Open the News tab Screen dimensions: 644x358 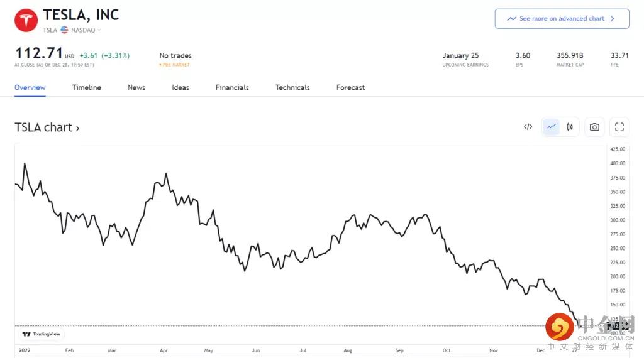tap(136, 87)
